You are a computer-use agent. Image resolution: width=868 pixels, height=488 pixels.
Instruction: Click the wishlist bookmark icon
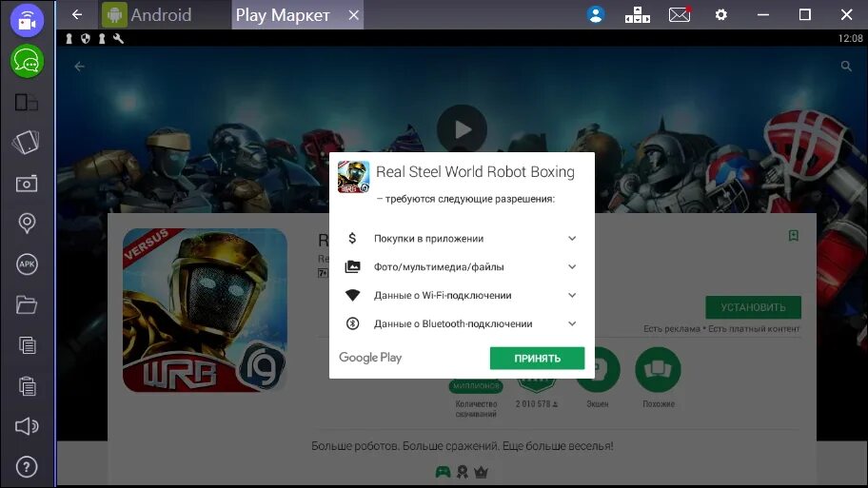(x=793, y=236)
